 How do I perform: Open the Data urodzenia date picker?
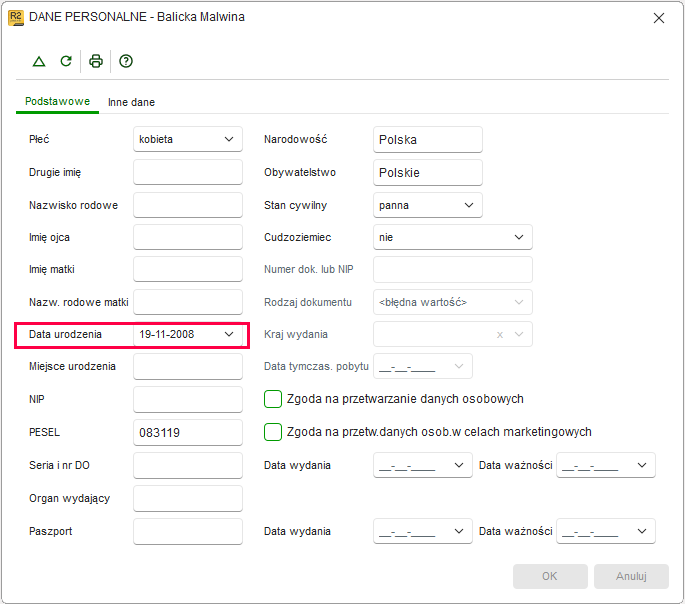coord(229,335)
